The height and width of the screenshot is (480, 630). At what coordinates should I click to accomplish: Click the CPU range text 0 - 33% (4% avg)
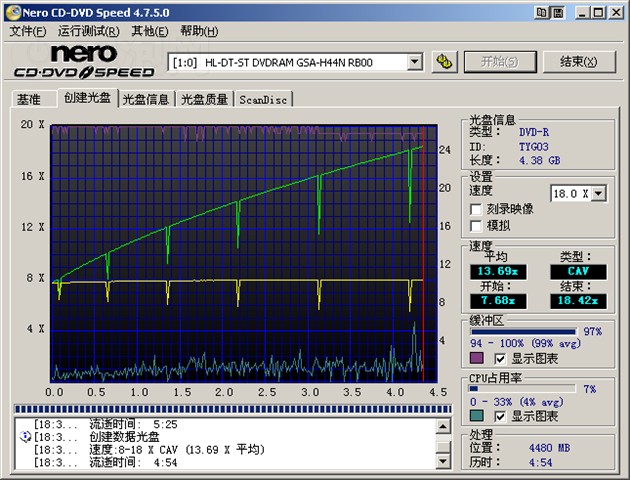point(517,402)
